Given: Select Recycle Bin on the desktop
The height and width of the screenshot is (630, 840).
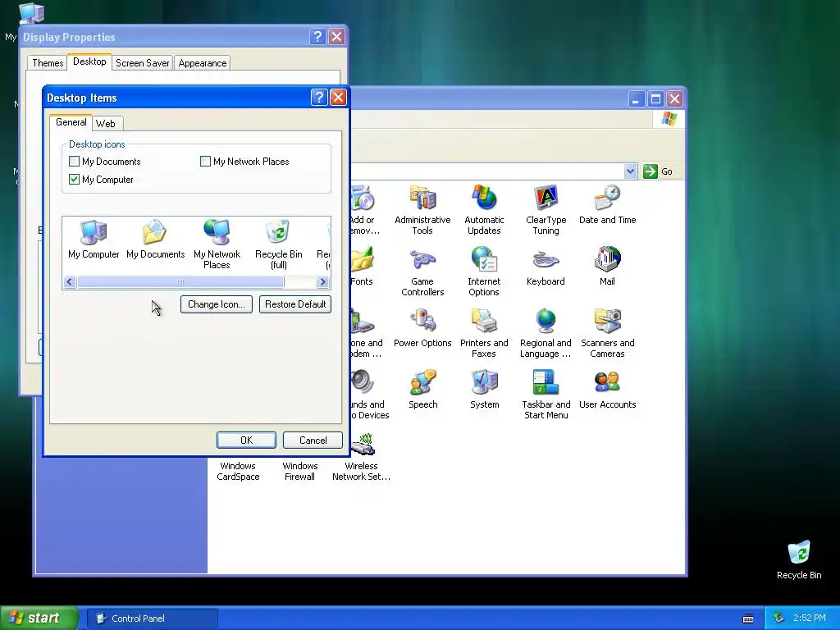Looking at the screenshot, I should (x=799, y=560).
